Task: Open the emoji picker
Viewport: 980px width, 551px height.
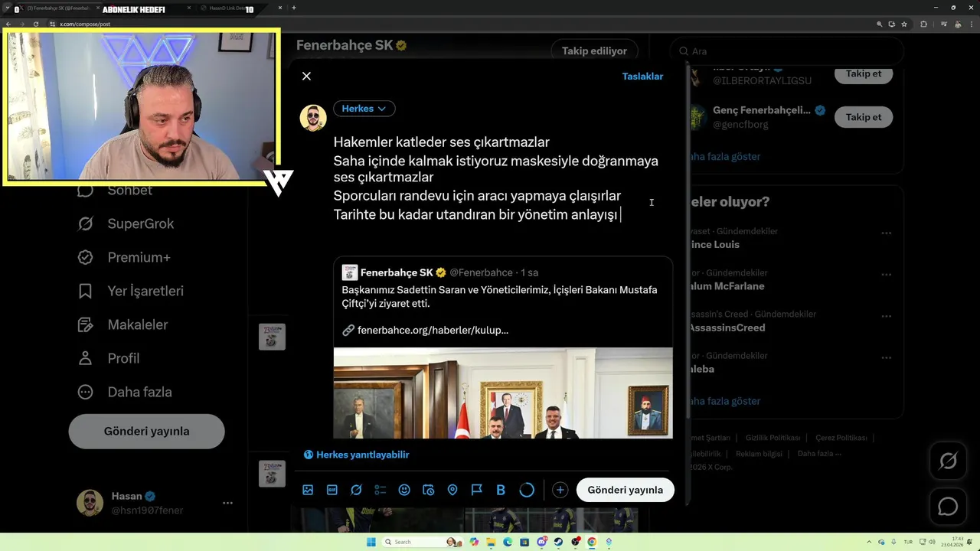Action: (x=404, y=490)
